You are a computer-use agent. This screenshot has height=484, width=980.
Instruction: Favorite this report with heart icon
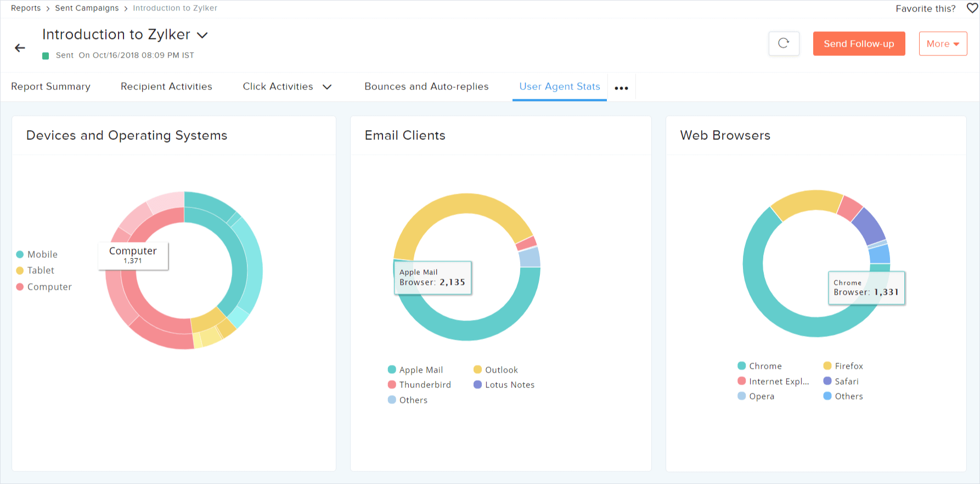click(x=972, y=8)
